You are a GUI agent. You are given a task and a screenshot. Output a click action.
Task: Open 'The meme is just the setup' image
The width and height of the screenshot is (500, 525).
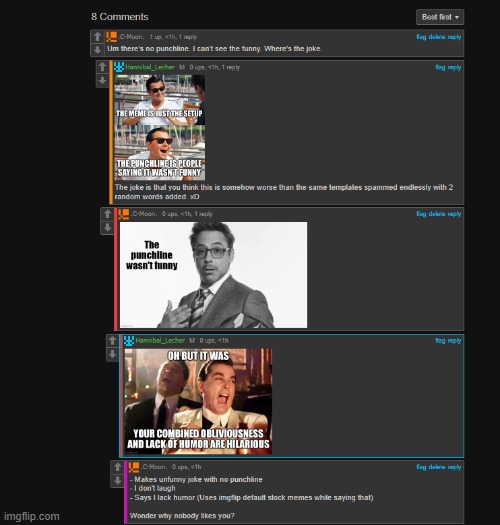point(160,128)
